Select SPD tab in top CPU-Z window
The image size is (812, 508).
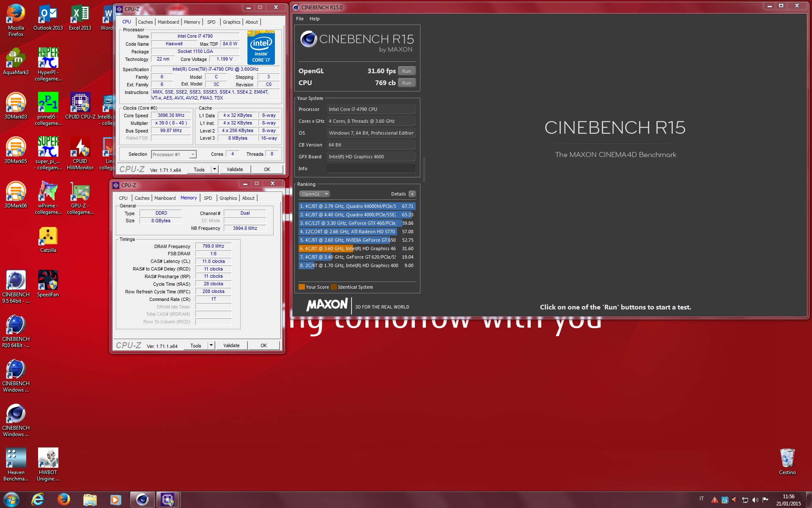coord(211,22)
